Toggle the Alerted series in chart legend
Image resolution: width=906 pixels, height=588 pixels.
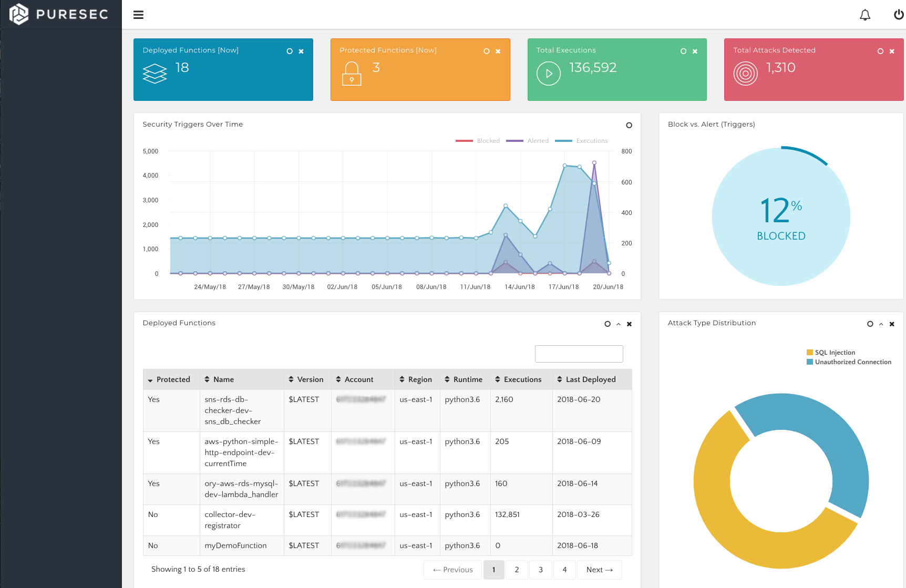click(x=527, y=141)
